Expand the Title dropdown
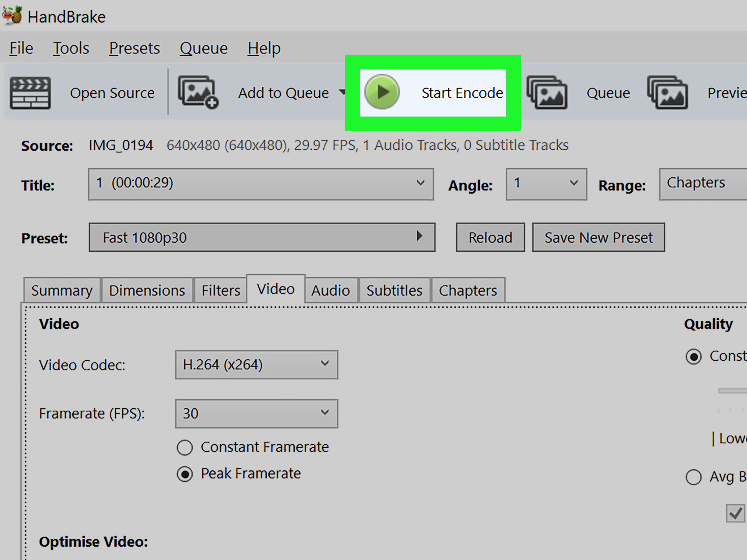Viewport: 747px width, 560px height. (x=261, y=184)
